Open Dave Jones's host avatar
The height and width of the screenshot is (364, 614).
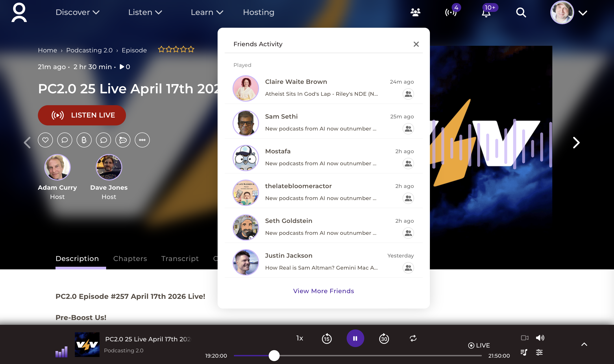click(x=109, y=167)
